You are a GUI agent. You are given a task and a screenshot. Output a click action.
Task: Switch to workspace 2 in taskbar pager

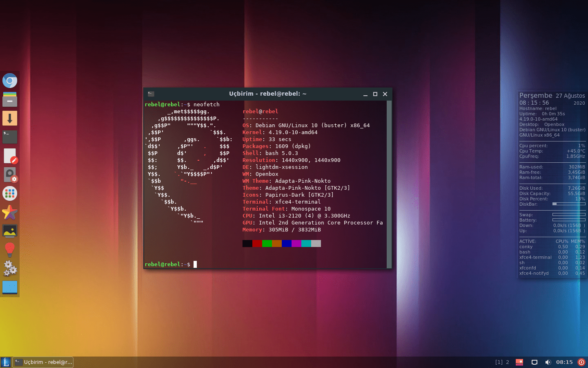508,362
